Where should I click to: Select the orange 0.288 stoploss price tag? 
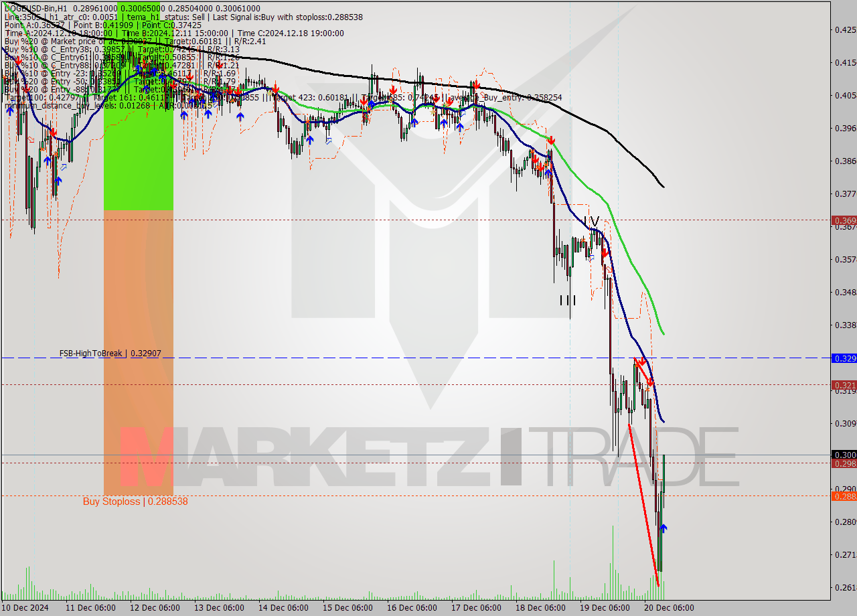844,496
